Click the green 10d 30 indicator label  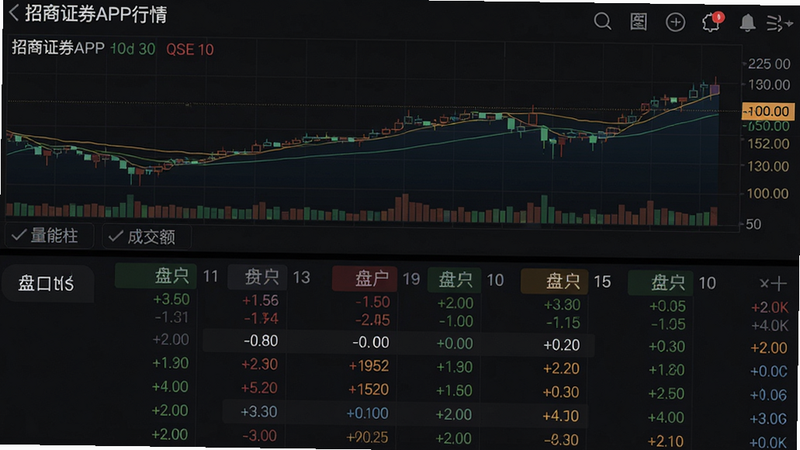(x=133, y=49)
